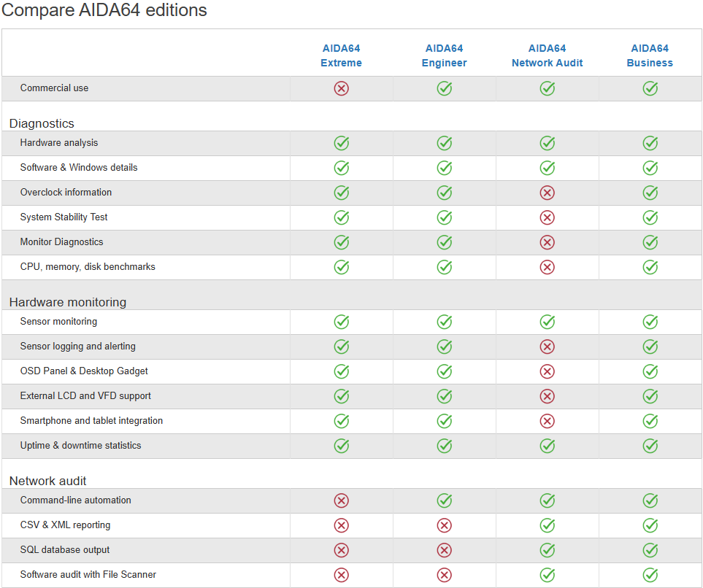
Task: Click red X for Extreme Command-line automation
Action: 341,500
